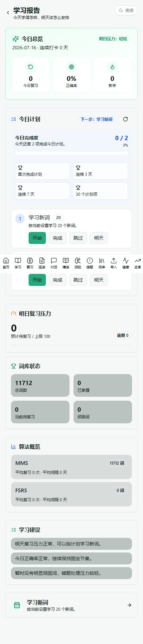Toggle 夜间 night mode
This screenshot has width=143, height=644.
click(126, 10)
